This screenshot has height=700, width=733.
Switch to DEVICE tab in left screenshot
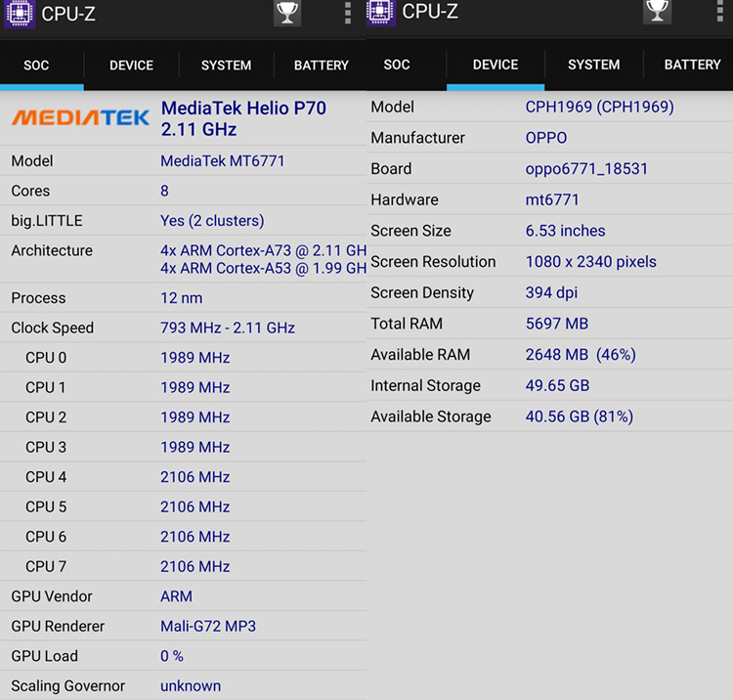coord(131,65)
